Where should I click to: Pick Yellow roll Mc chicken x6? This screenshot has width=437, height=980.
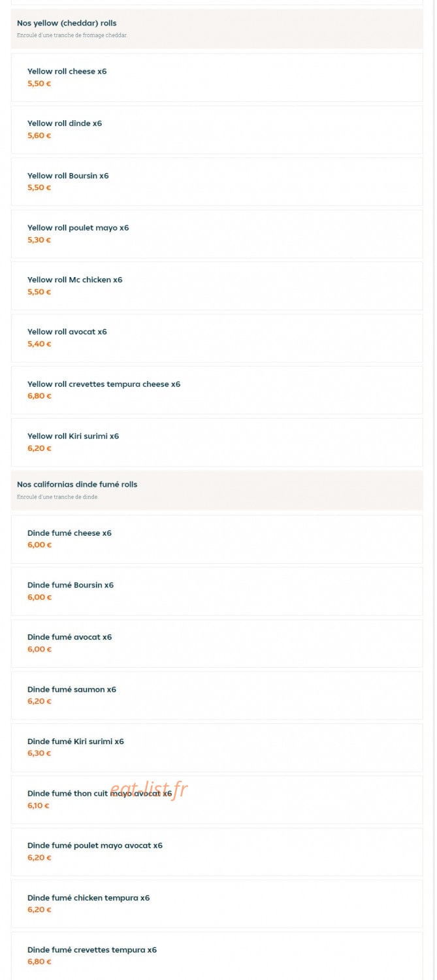pos(217,286)
